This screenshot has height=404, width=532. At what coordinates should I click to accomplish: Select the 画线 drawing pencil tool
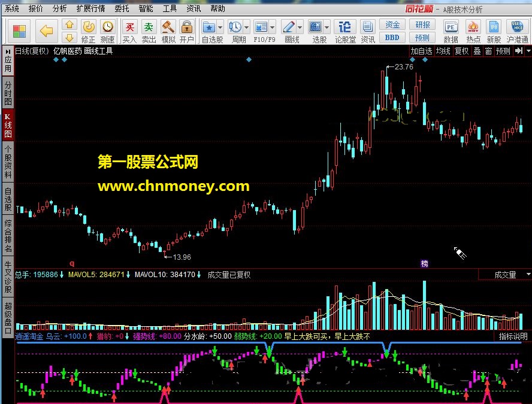[x=288, y=27]
